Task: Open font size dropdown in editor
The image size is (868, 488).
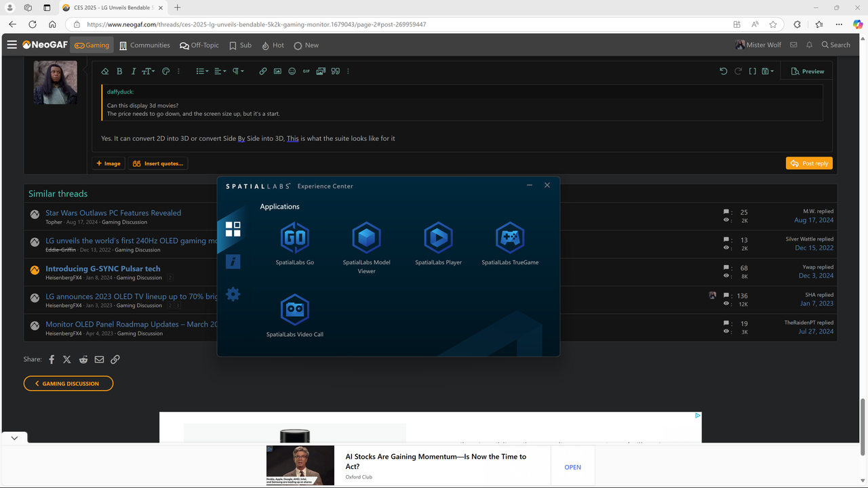Action: 148,71
